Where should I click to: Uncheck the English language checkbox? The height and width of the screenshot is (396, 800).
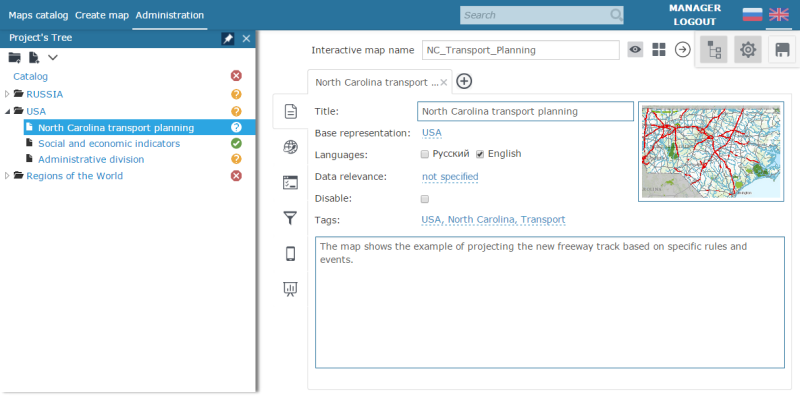click(480, 154)
